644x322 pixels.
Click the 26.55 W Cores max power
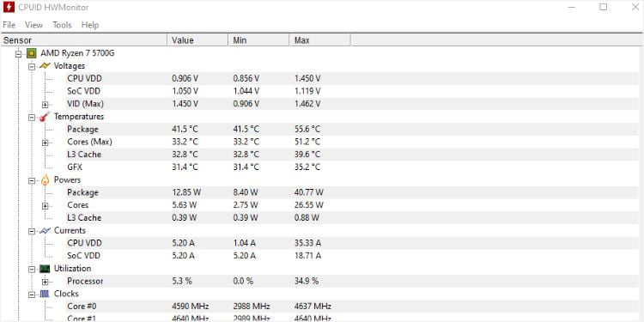point(309,205)
